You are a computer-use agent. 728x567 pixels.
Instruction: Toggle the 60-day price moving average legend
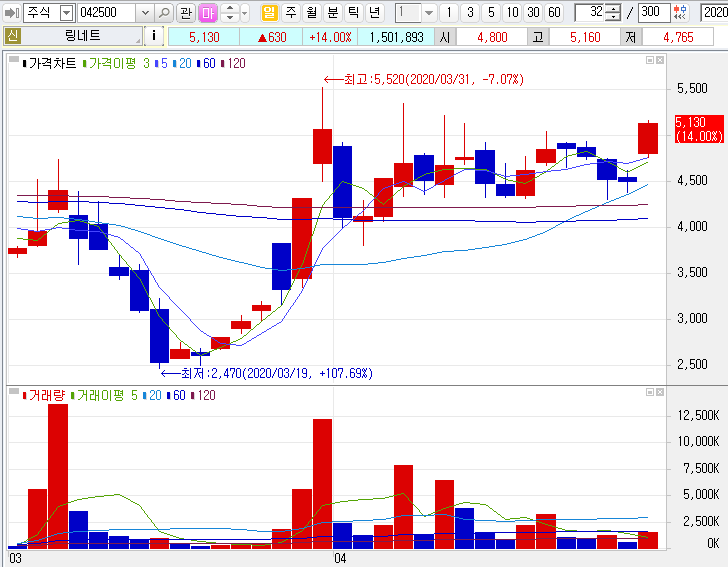(x=206, y=64)
